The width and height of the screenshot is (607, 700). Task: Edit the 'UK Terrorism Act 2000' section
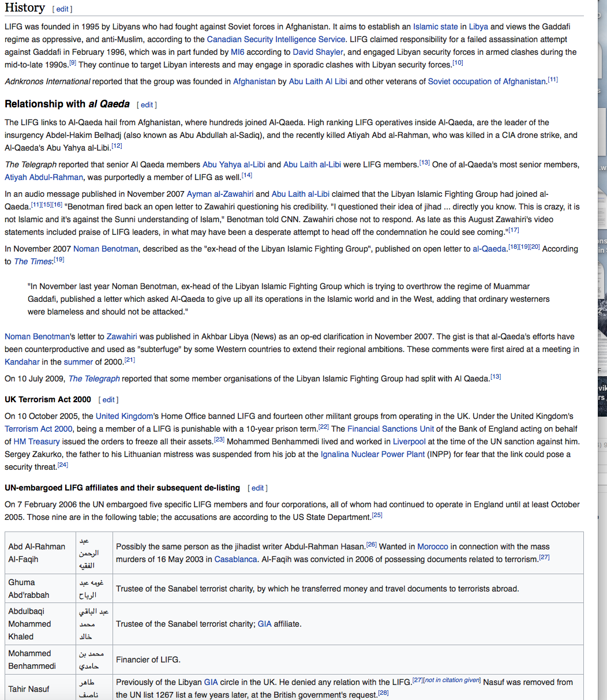click(108, 400)
